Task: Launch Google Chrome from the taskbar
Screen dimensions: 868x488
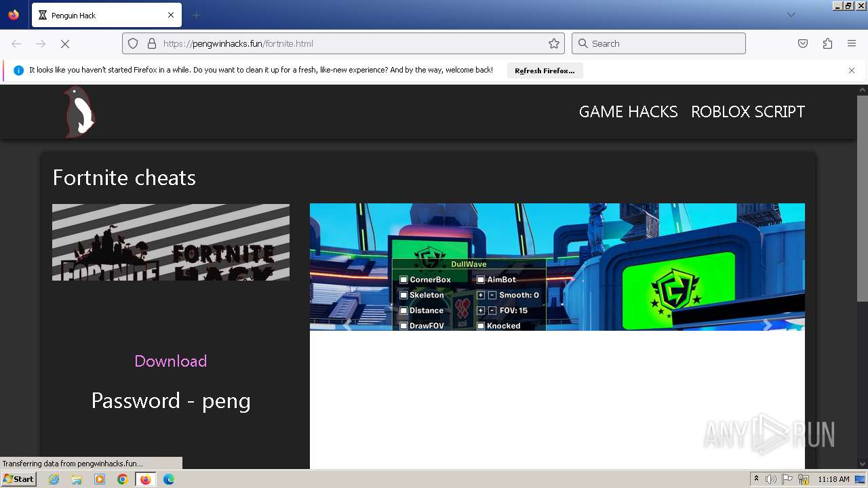Action: click(123, 479)
